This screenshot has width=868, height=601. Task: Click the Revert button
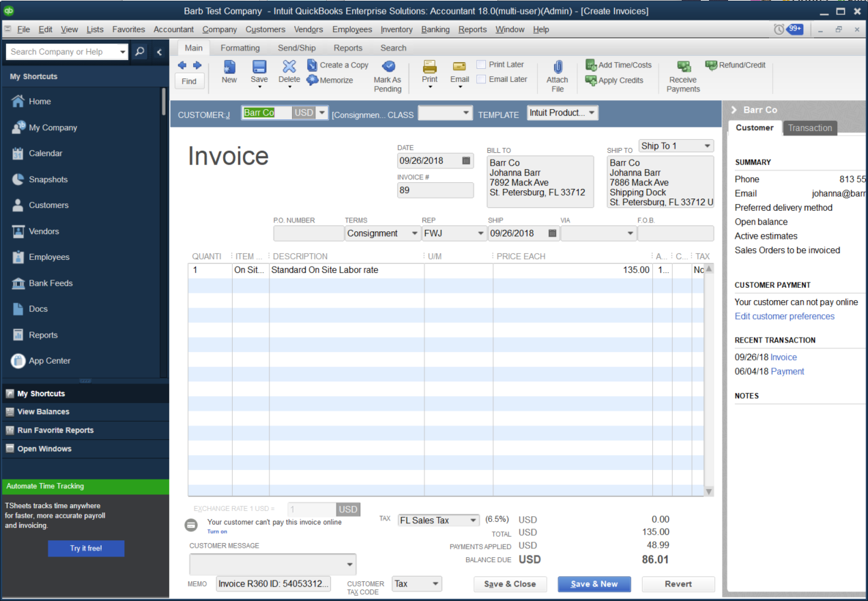[678, 584]
